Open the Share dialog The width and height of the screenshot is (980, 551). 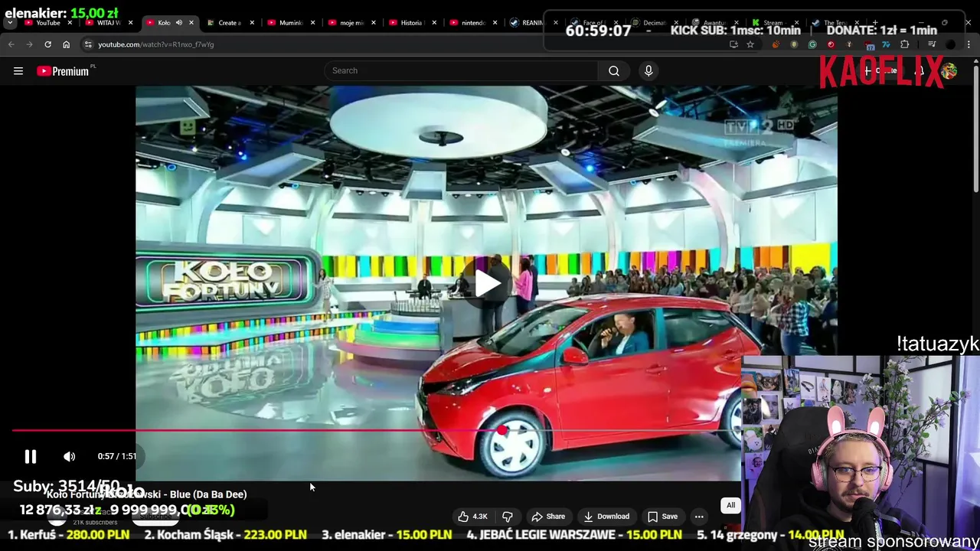tap(548, 517)
